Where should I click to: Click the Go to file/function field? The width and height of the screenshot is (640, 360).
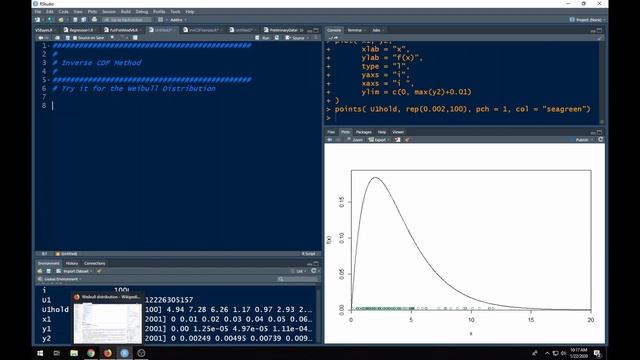[x=127, y=20]
